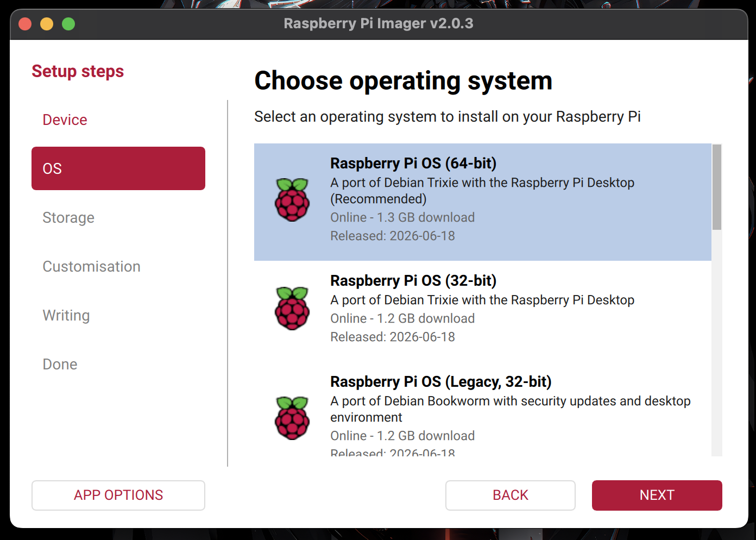Viewport: 756px width, 540px height.
Task: Choose Raspberry Pi OS (32-bit) title
Action: (x=413, y=280)
